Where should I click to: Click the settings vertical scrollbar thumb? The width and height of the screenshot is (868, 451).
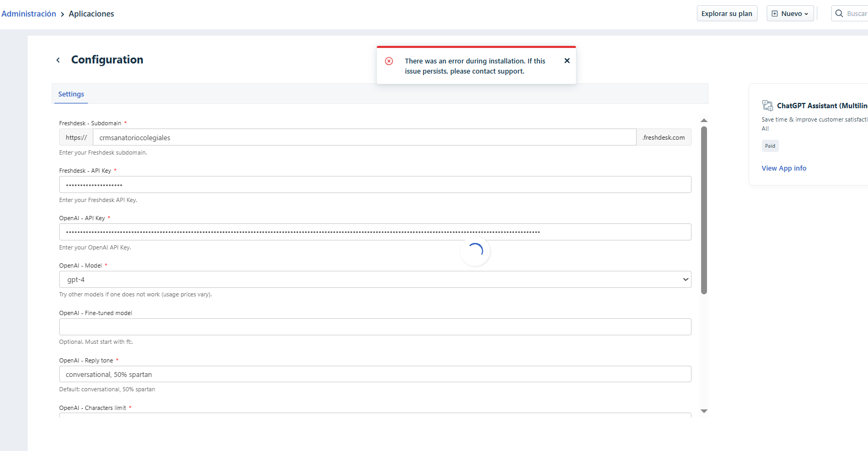pos(704,210)
